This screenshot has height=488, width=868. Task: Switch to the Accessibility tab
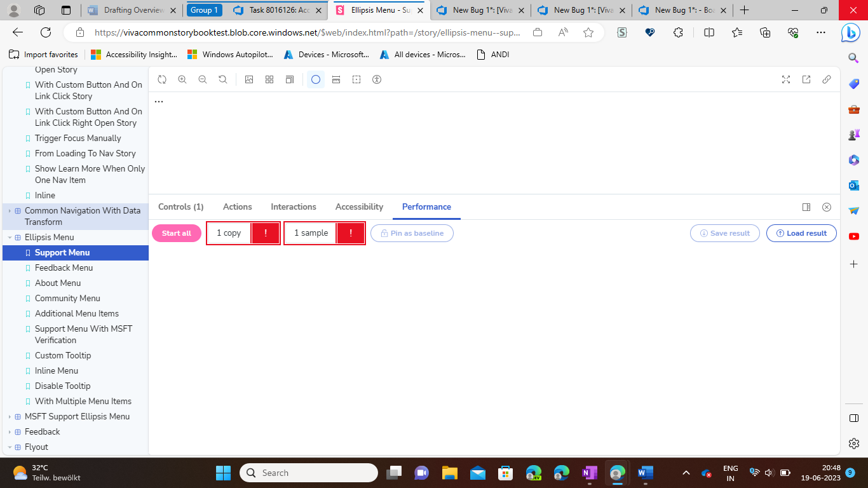click(x=359, y=207)
